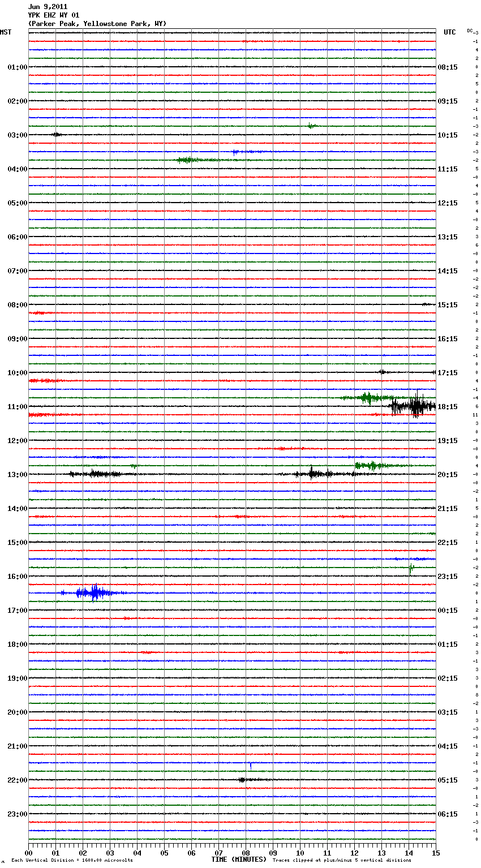Select the 11:00 MST time label
The width and height of the screenshot is (481, 868).
[18, 407]
